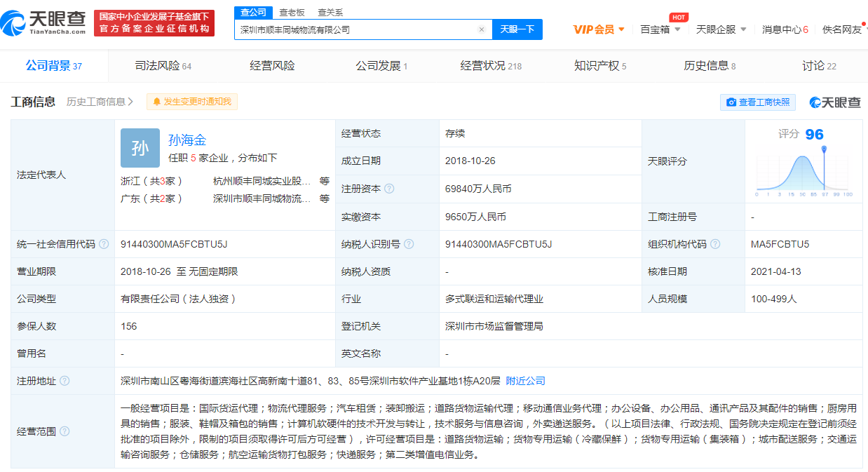
Task: Open 消息中心 notifications
Action: coord(785,29)
